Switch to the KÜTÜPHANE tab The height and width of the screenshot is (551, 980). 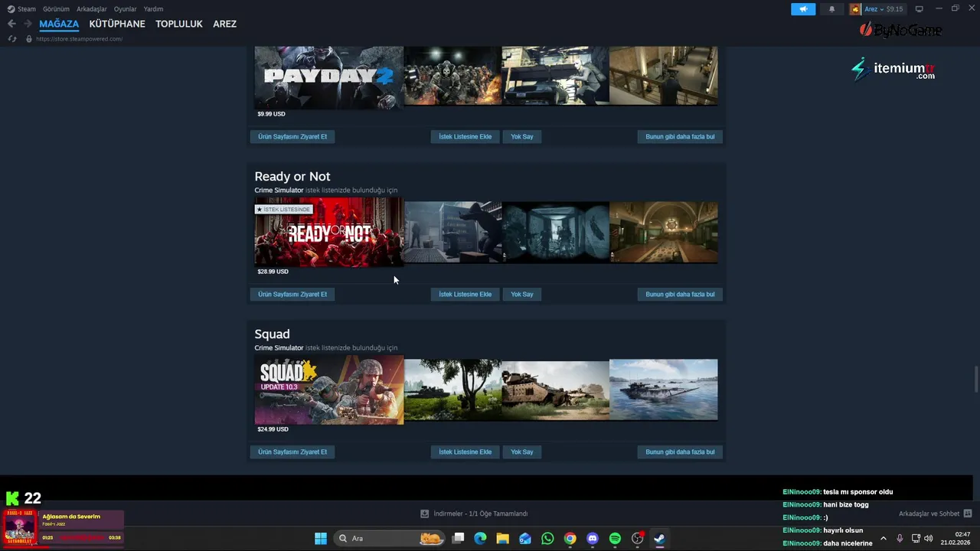pos(117,24)
